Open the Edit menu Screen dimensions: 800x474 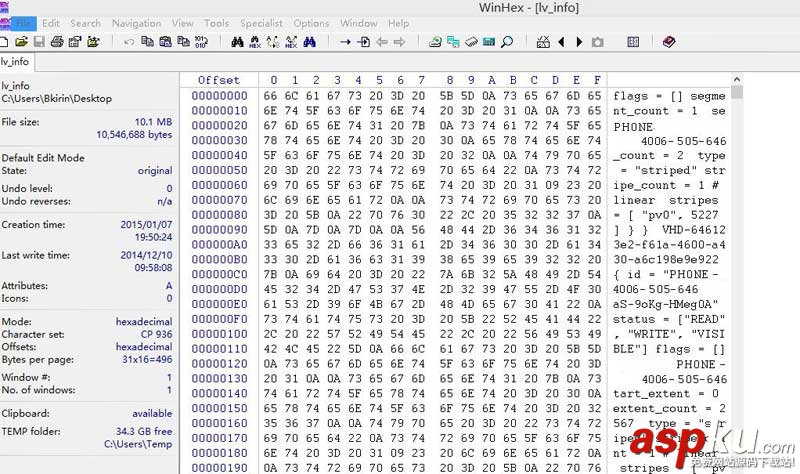[x=51, y=23]
